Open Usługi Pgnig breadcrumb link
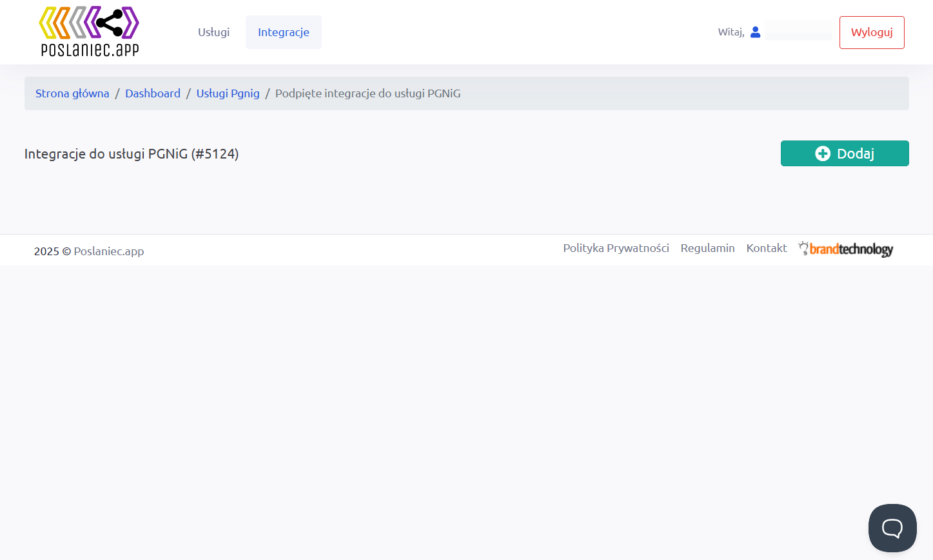Viewport: 933px width, 560px height. point(228,93)
